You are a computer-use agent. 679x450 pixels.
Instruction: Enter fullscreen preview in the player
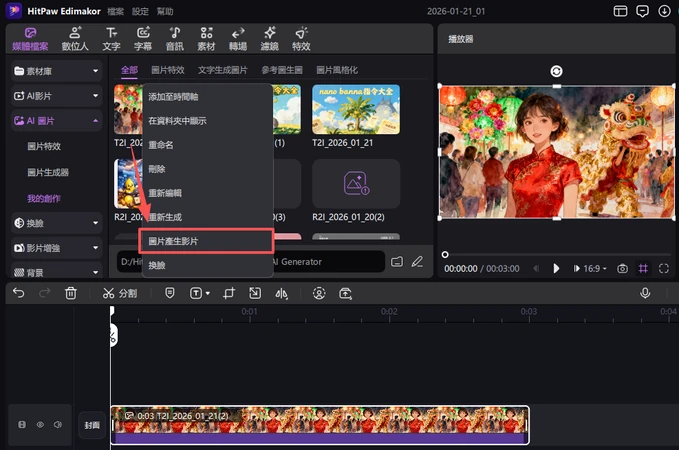(x=664, y=269)
